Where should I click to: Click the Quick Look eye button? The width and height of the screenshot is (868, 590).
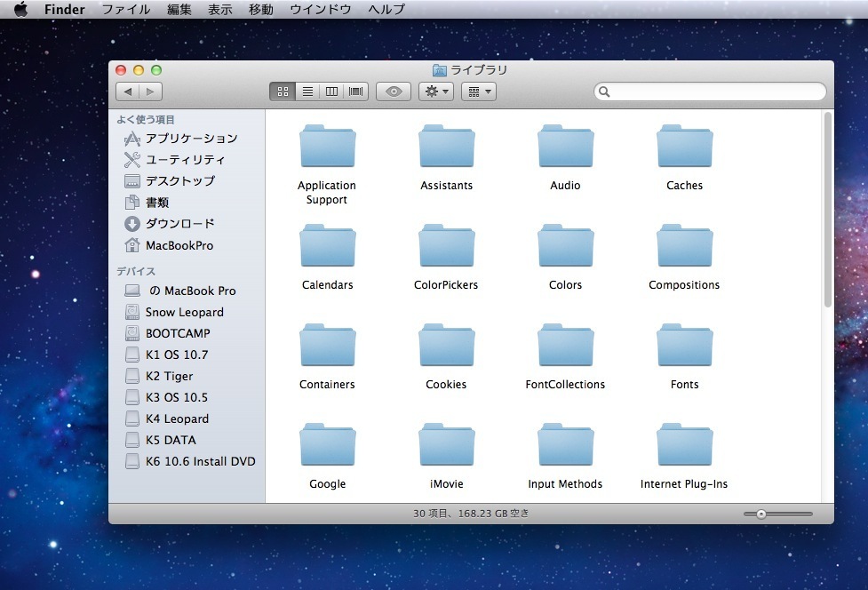(x=394, y=92)
